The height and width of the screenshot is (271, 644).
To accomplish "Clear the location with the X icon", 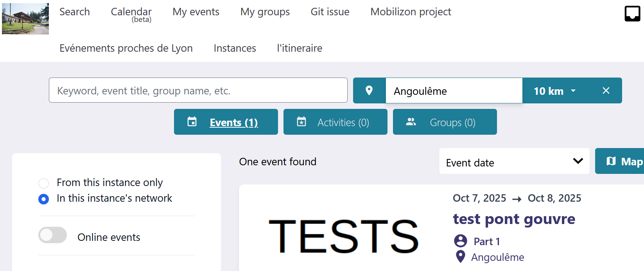I will [606, 90].
